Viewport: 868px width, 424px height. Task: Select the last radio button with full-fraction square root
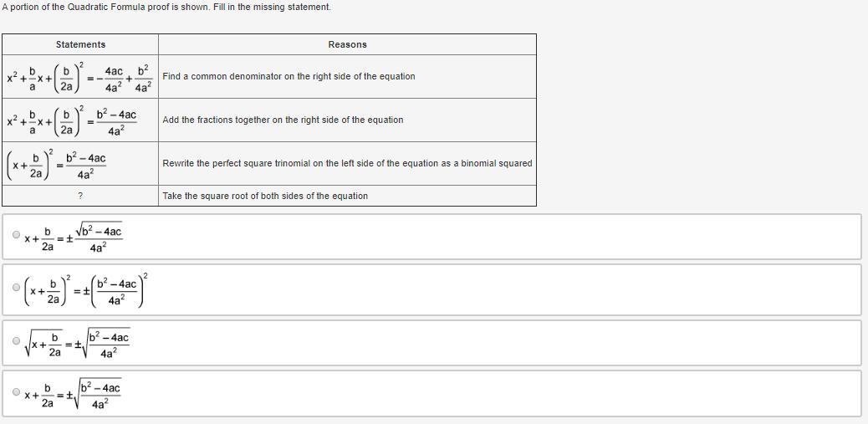click(16, 391)
